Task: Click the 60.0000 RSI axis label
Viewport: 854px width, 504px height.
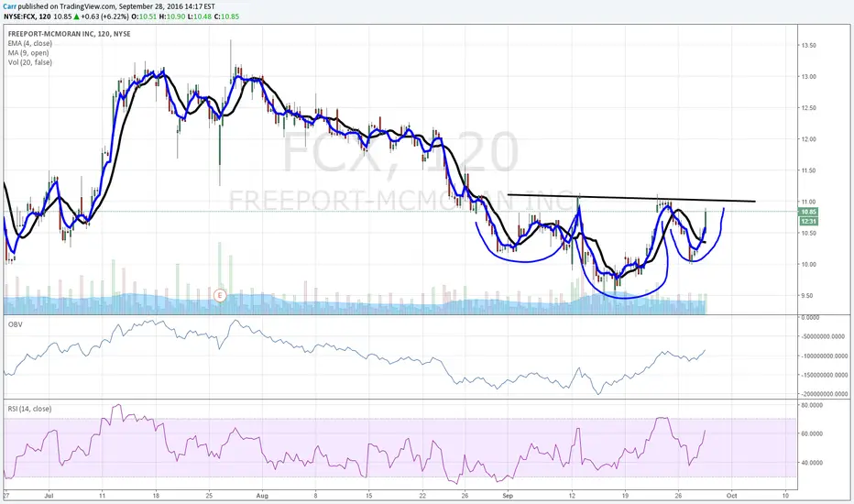Action: (812, 434)
